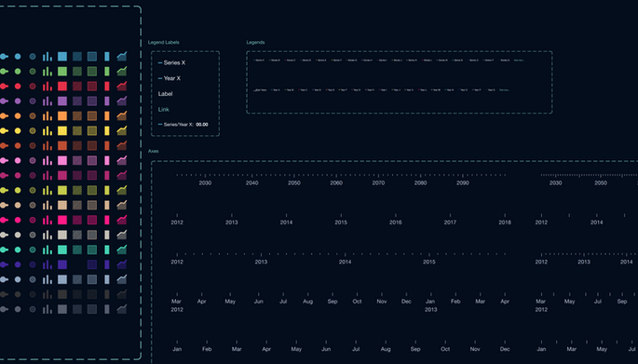Select the solid green square swatch
Viewport: 638px width, 364px height.
(x=62, y=71)
